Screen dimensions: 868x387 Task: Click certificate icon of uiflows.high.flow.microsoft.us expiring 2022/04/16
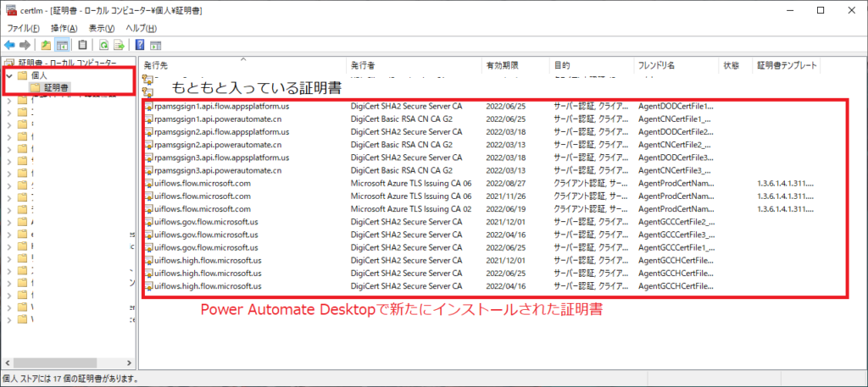coord(148,286)
